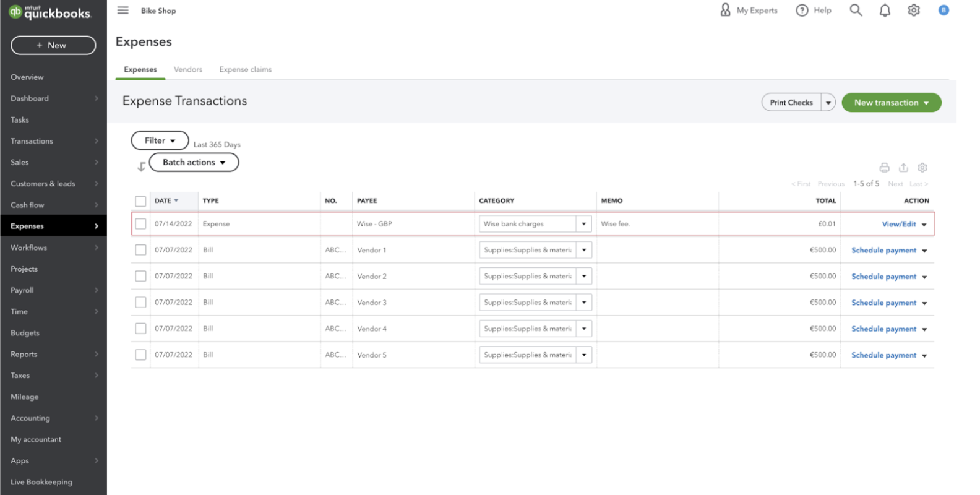Switch to the Vendors tab
Viewport: 980px width, 495px height.
coord(188,69)
